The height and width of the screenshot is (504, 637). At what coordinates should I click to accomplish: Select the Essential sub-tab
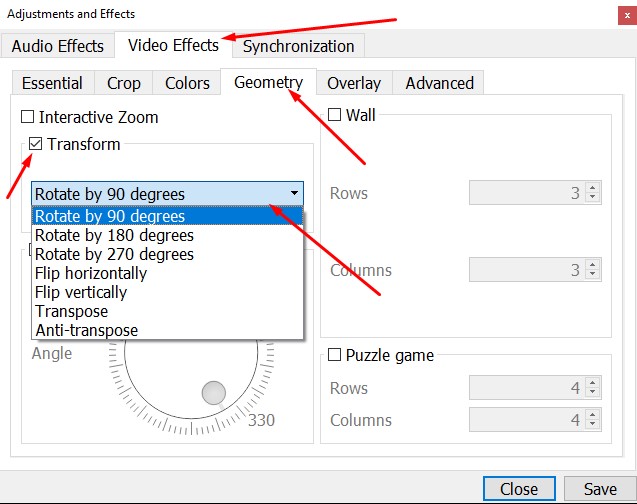(52, 83)
